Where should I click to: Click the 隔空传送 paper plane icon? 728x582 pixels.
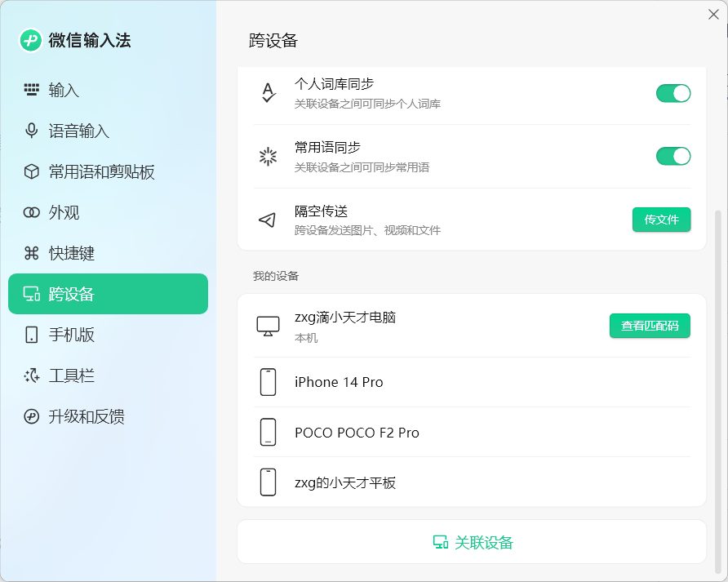[268, 220]
